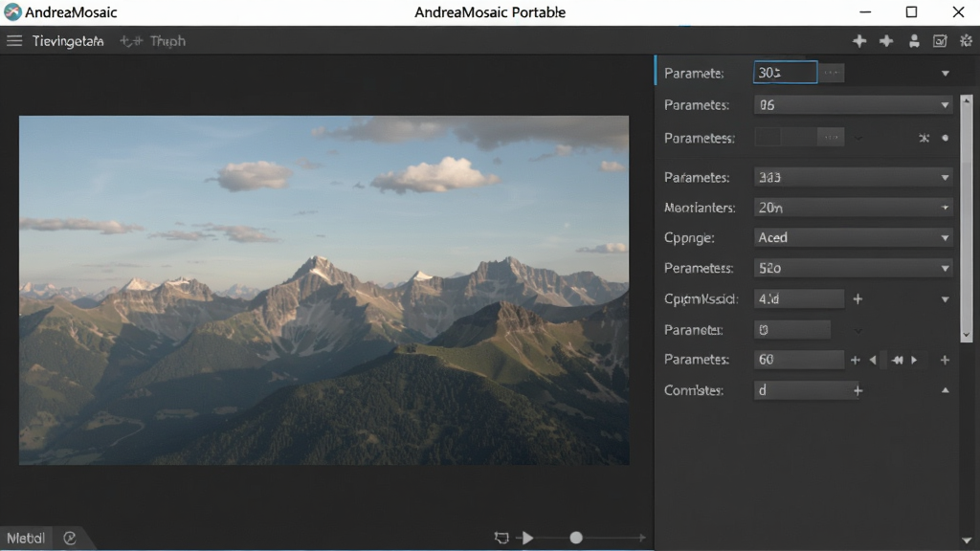Switch to the Tievingetafa tab
This screenshot has width=980, height=551.
68,41
